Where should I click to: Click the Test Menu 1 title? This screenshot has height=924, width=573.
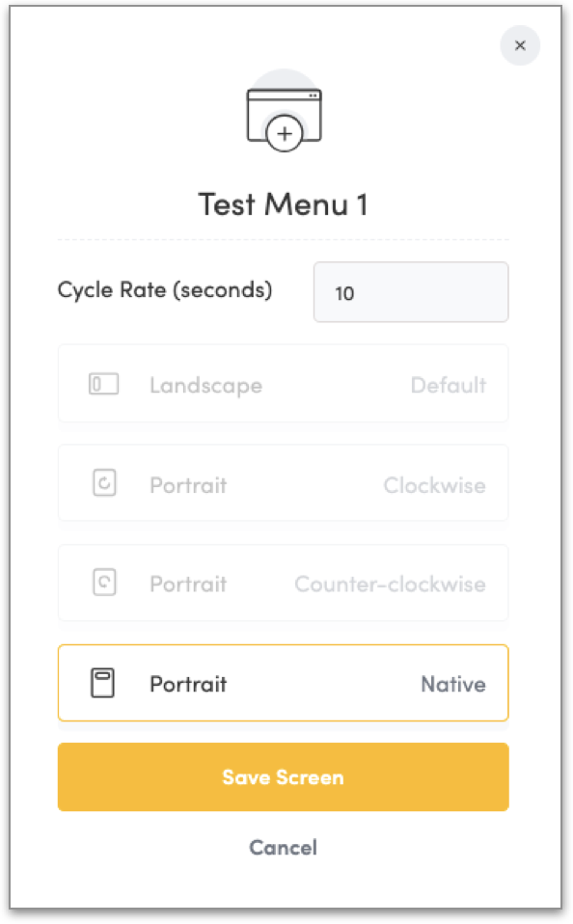pyautogui.click(x=283, y=204)
